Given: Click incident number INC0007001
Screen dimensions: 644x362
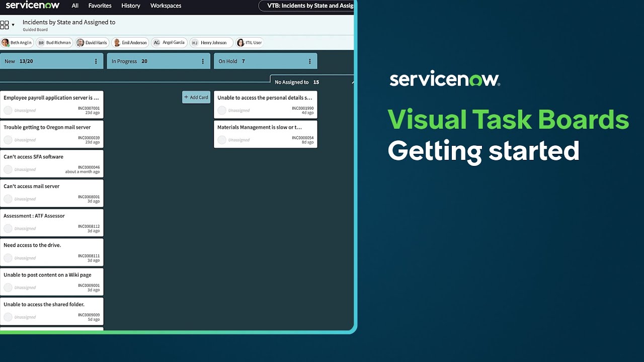Looking at the screenshot, I should tap(89, 108).
